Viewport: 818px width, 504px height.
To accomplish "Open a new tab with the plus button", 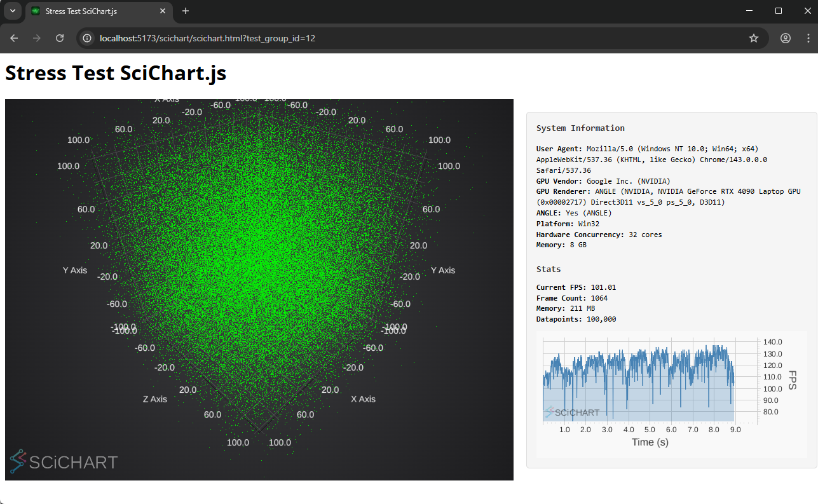I will coord(186,11).
